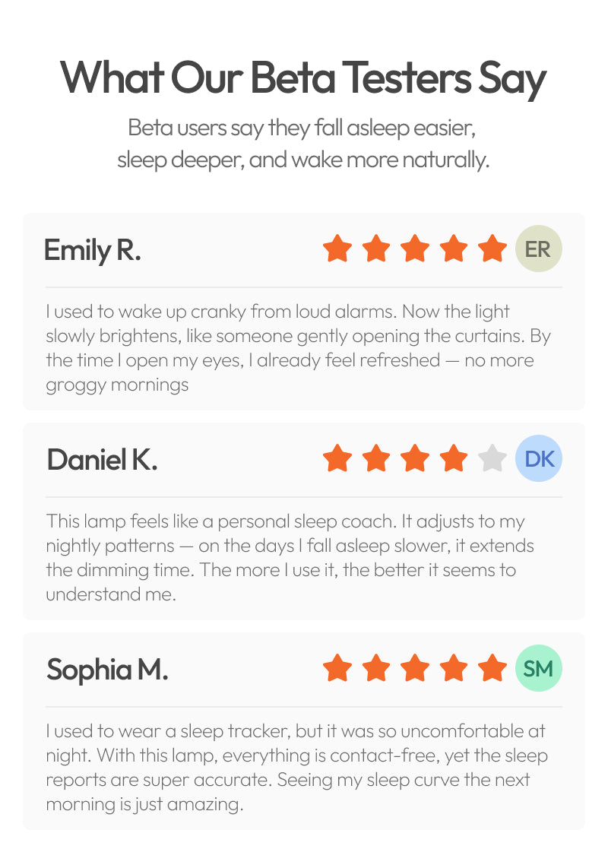Image resolution: width=608 pixels, height=868 pixels.
Task: Click the reviewer name Daniel K.
Action: tap(102, 460)
